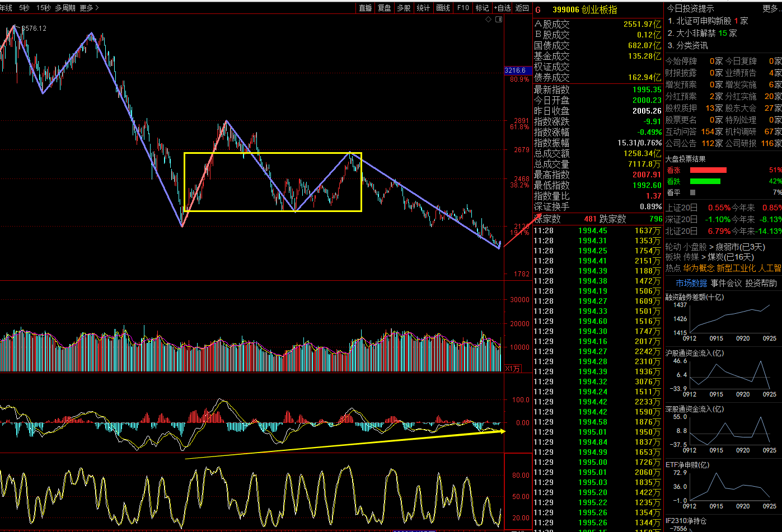782x532 pixels.
Task: Click the 复盘 replay button
Action: [x=385, y=8]
